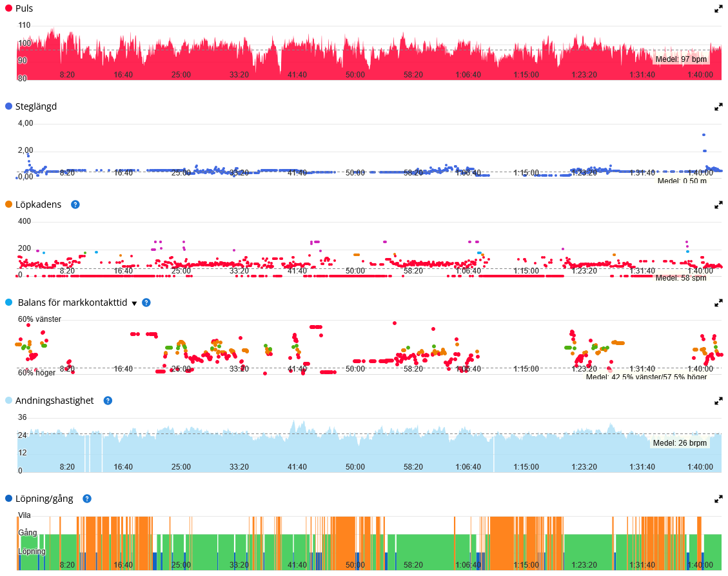Image resolution: width=728 pixels, height=576 pixels.
Task: Click the 36 value on Andningshastighet axis
Action: 23,417
